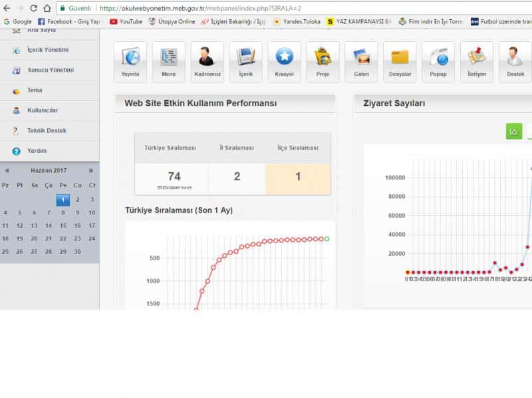Image resolution: width=532 pixels, height=398 pixels.
Task: Click the Menü panel icon
Action: 169,61
